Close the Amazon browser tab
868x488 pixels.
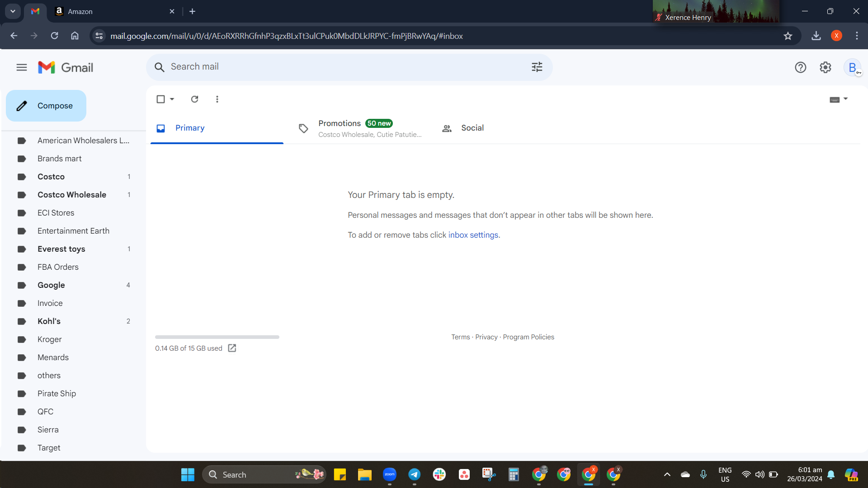(172, 11)
